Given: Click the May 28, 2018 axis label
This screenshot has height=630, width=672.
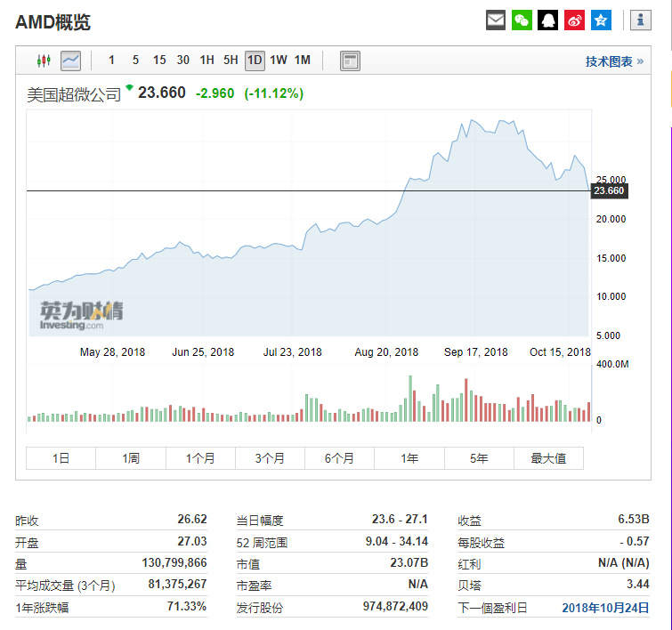Looking at the screenshot, I should coord(112,352).
